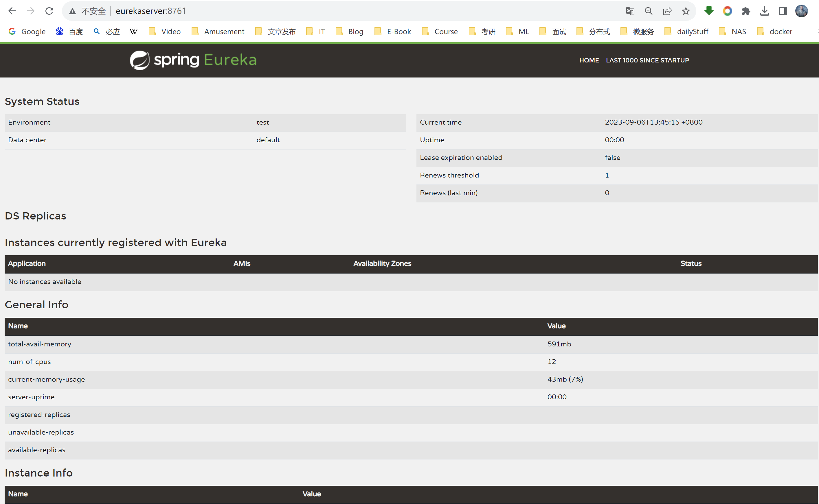The height and width of the screenshot is (504, 819).
Task: Open the 分布式 bookmark folder
Action: [x=593, y=31]
